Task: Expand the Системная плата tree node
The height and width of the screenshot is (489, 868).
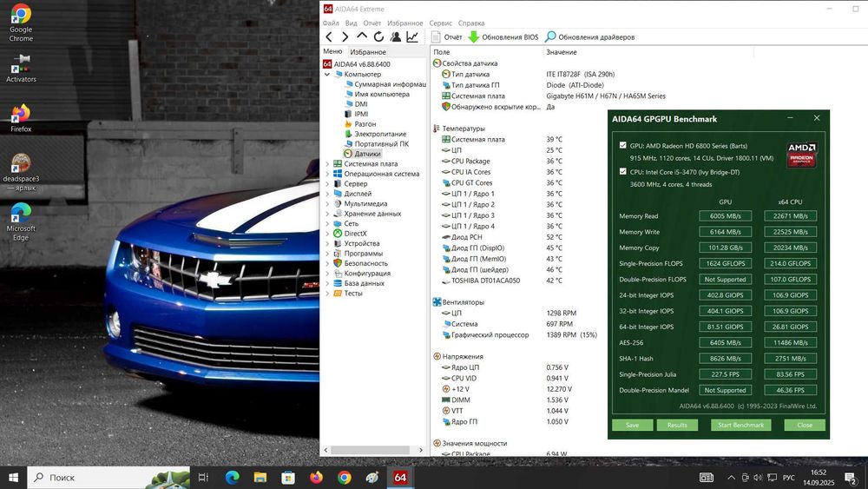Action: coord(327,164)
